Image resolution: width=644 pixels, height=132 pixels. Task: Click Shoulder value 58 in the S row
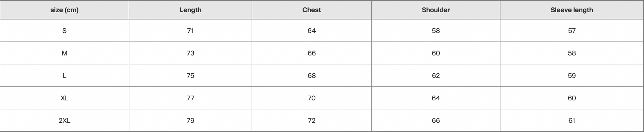pyautogui.click(x=436, y=31)
